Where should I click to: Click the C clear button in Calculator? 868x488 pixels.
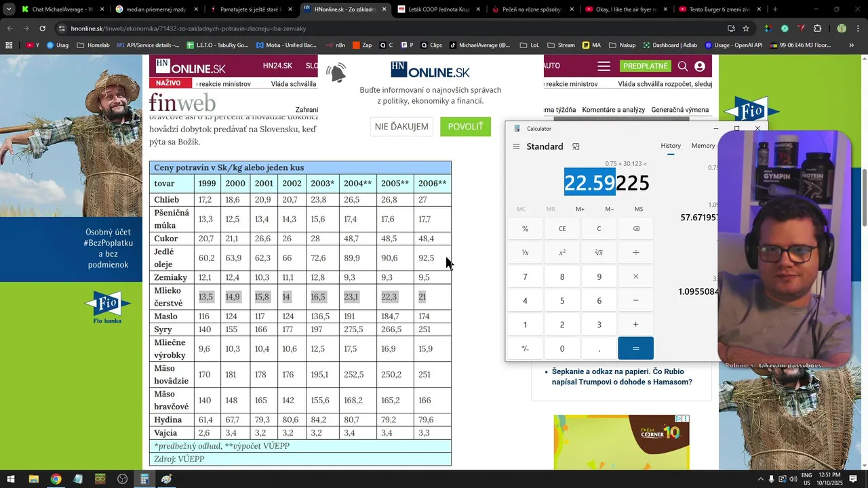tap(599, 228)
